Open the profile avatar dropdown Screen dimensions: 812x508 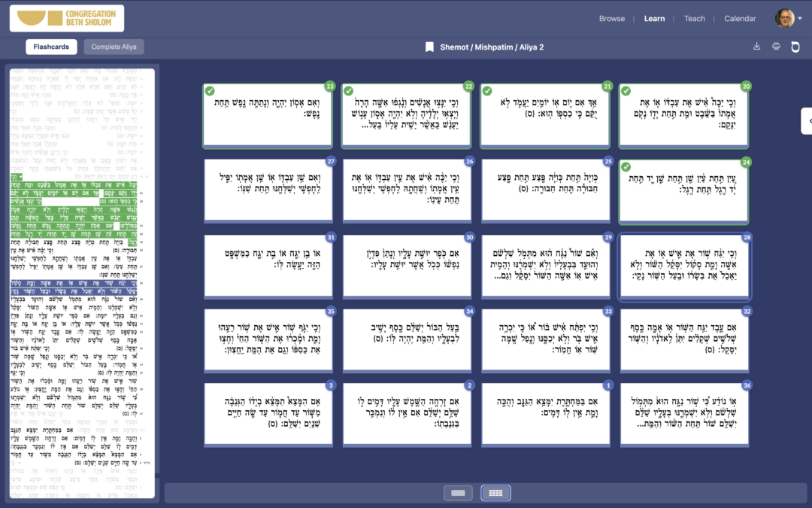[786, 18]
